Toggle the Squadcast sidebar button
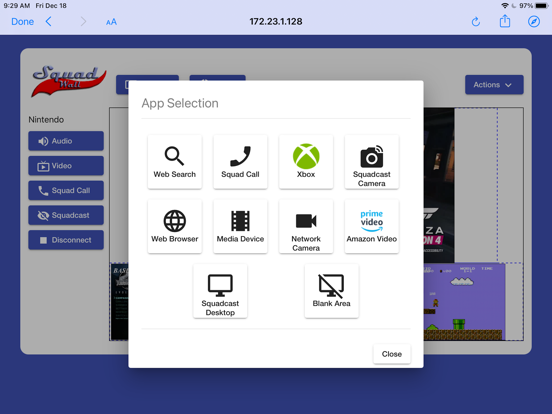Screen dimensions: 552x414 point(66,215)
